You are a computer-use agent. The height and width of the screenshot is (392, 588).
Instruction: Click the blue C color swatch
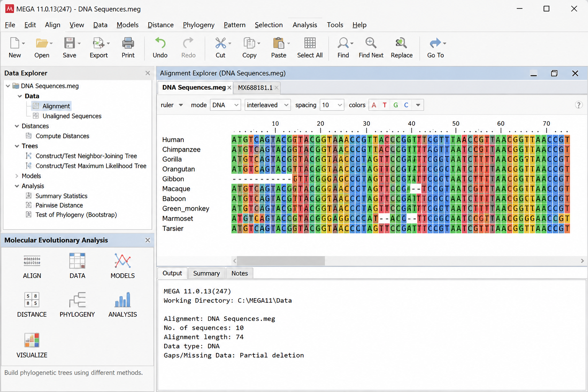[406, 105]
